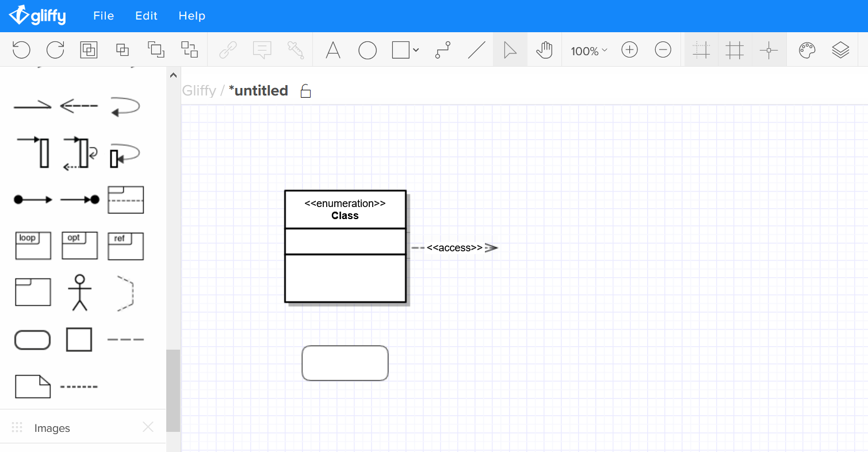This screenshot has width=868, height=452.
Task: Select the Line tool
Action: [476, 50]
